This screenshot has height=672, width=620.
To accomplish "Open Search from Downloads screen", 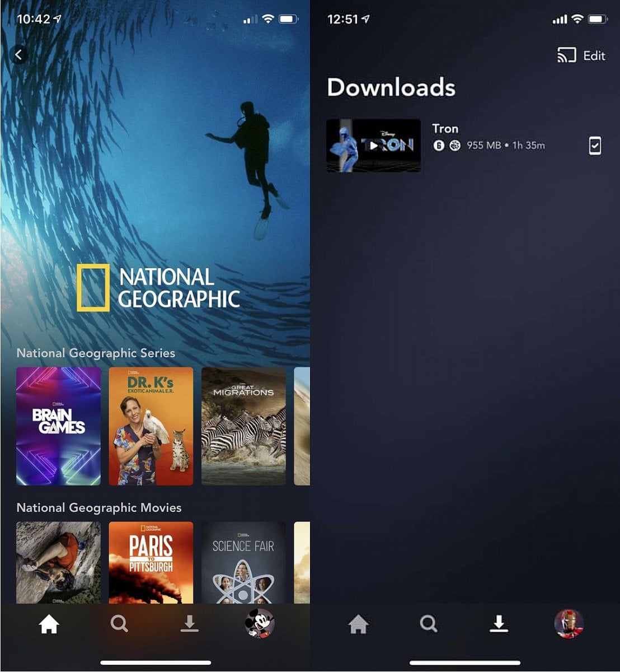I will coord(429,624).
